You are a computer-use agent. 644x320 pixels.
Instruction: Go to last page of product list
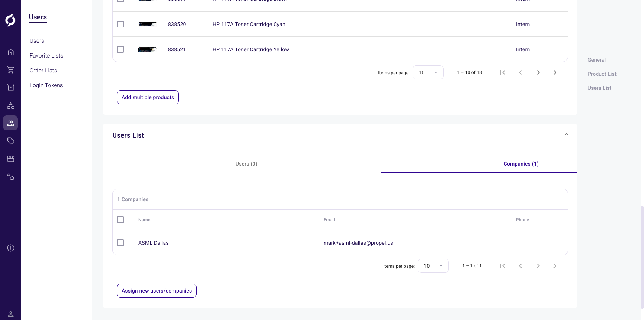(x=556, y=72)
